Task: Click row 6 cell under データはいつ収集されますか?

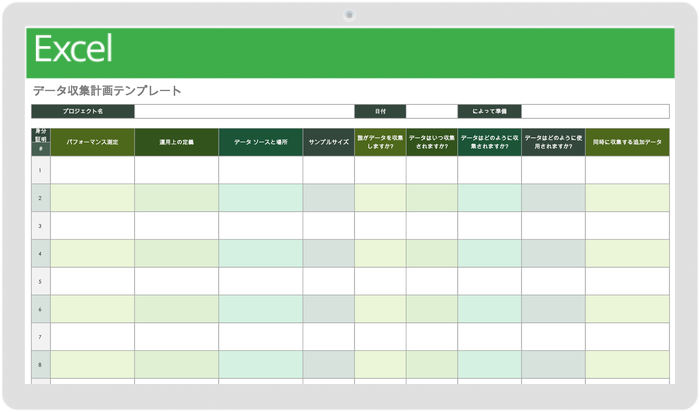Action: [432, 309]
